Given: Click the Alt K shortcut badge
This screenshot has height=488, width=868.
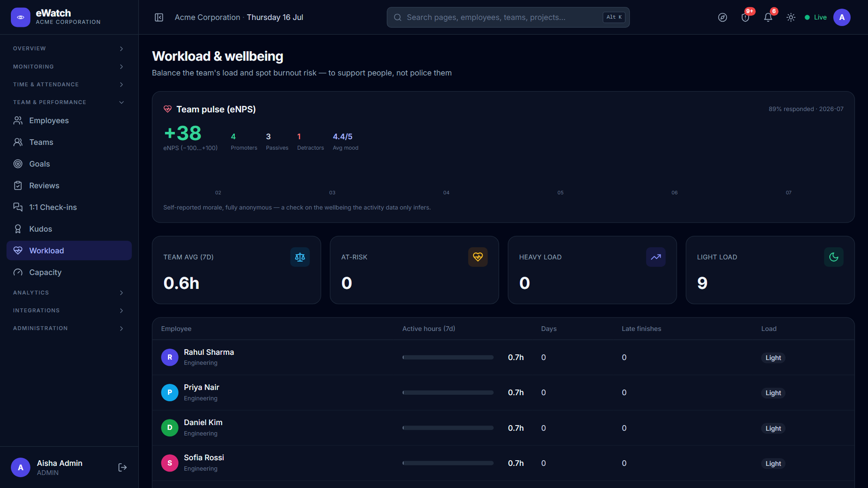Looking at the screenshot, I should click(x=614, y=17).
